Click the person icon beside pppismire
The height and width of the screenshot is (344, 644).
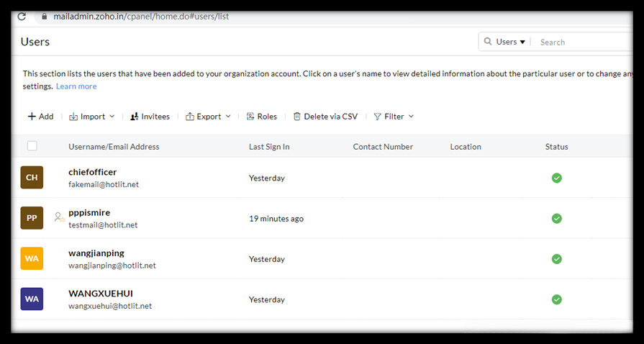coord(59,217)
